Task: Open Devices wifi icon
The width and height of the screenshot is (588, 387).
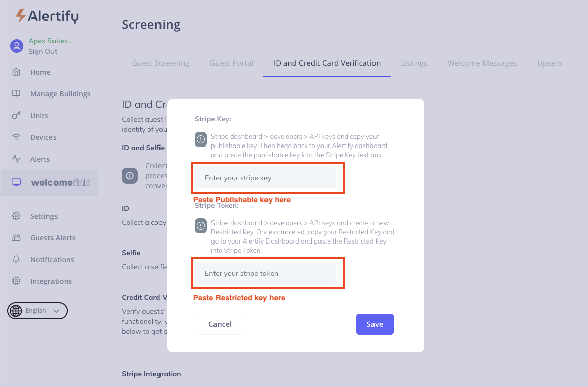Action: (x=16, y=137)
